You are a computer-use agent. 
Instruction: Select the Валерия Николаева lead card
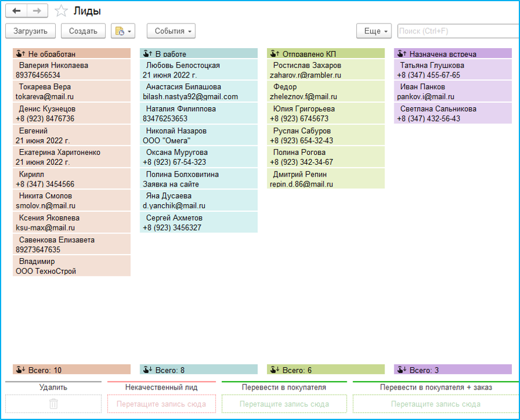click(72, 70)
